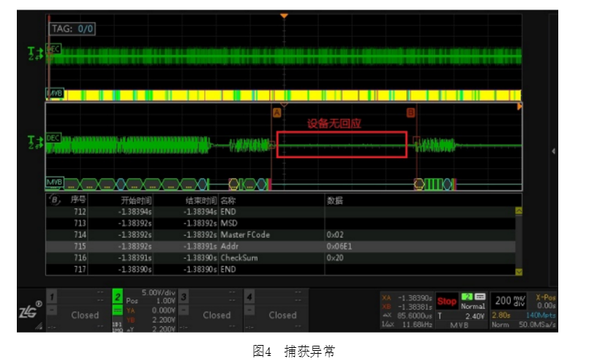Select cursor B marker

click(x=410, y=113)
